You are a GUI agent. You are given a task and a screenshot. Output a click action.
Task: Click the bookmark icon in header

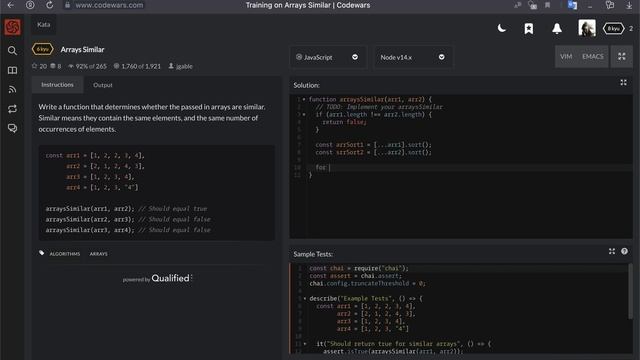pos(529,29)
